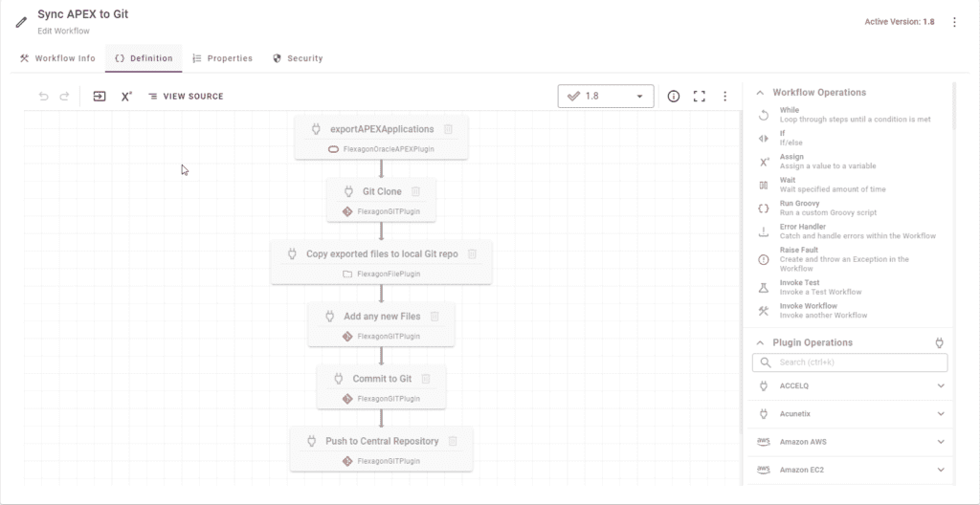
Task: Collapse the Workflow Operations section
Action: click(x=760, y=93)
